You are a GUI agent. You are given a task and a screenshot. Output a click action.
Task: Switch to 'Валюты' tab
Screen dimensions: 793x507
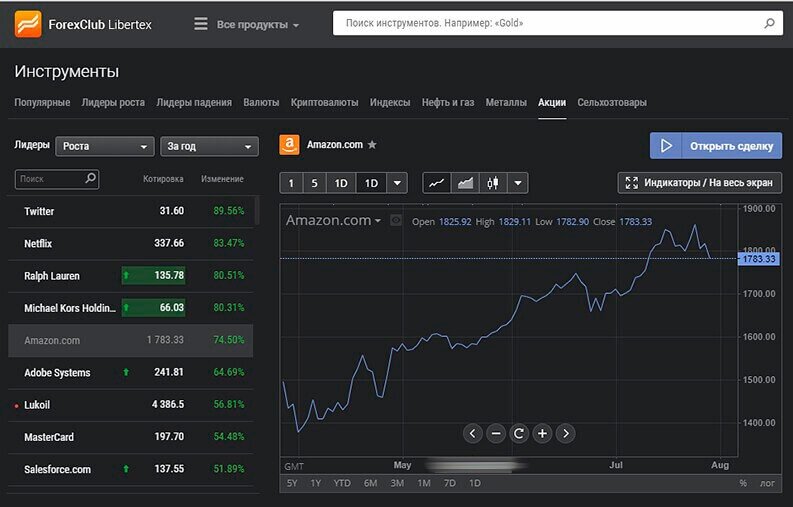[261, 102]
